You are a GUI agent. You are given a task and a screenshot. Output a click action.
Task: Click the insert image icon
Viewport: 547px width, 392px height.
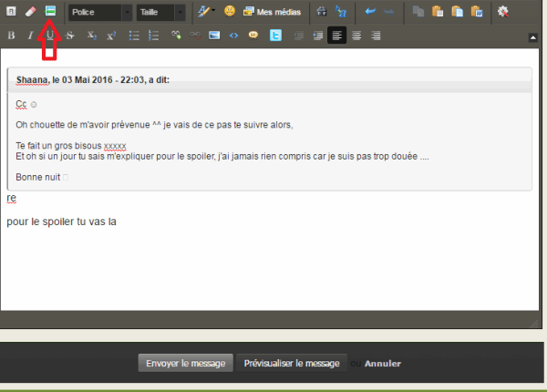point(214,36)
